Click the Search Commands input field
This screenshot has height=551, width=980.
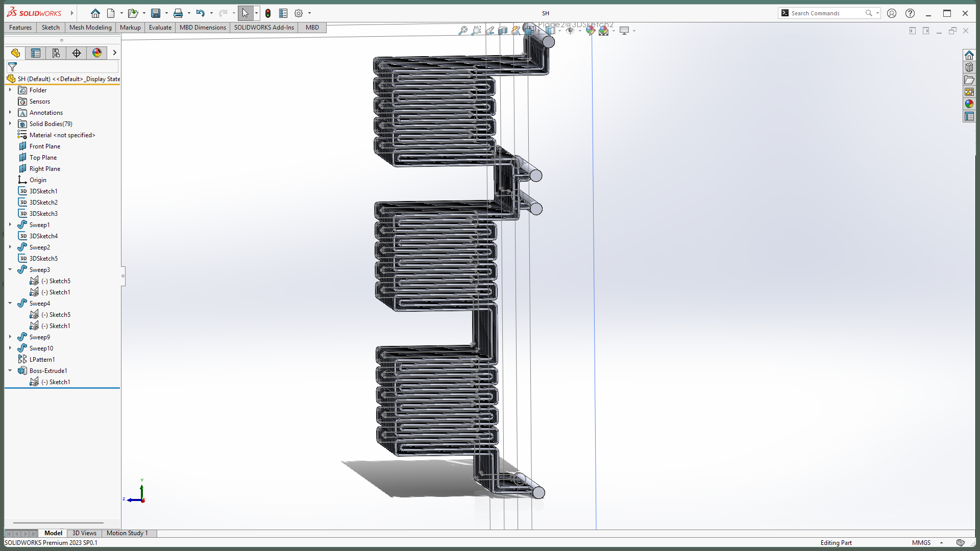[x=827, y=13]
